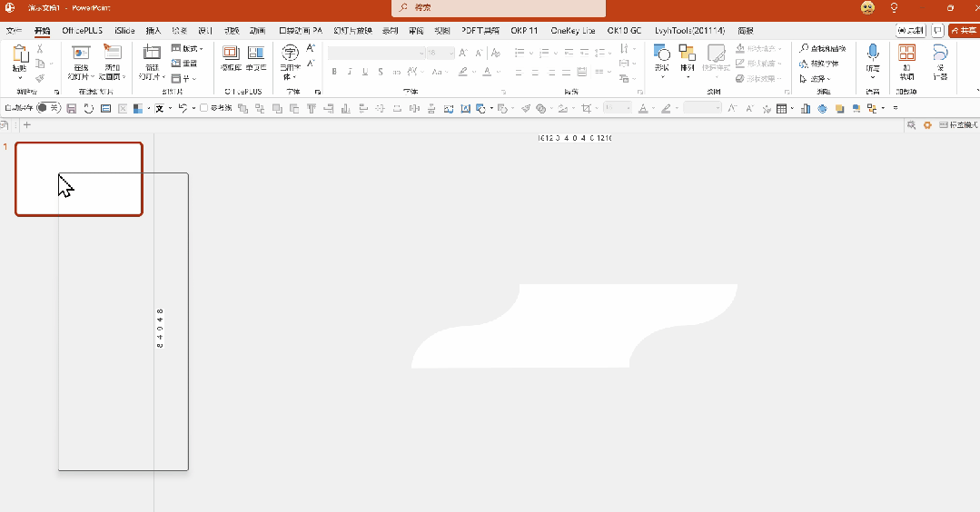The image size is (980, 512).
Task: Click the Save floppy disk icon in quick toolbar
Action: [x=71, y=109]
